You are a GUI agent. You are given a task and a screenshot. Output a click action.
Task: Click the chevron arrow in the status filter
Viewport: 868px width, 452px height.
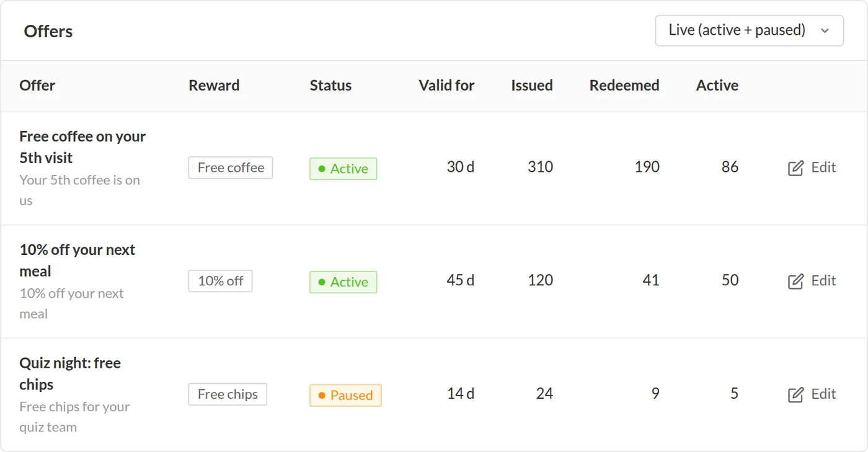(825, 31)
